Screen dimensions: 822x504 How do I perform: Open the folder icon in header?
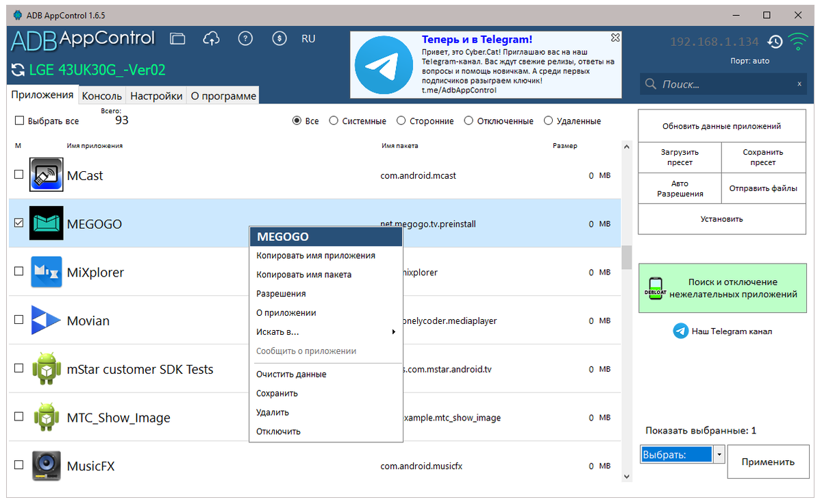pyautogui.click(x=177, y=39)
